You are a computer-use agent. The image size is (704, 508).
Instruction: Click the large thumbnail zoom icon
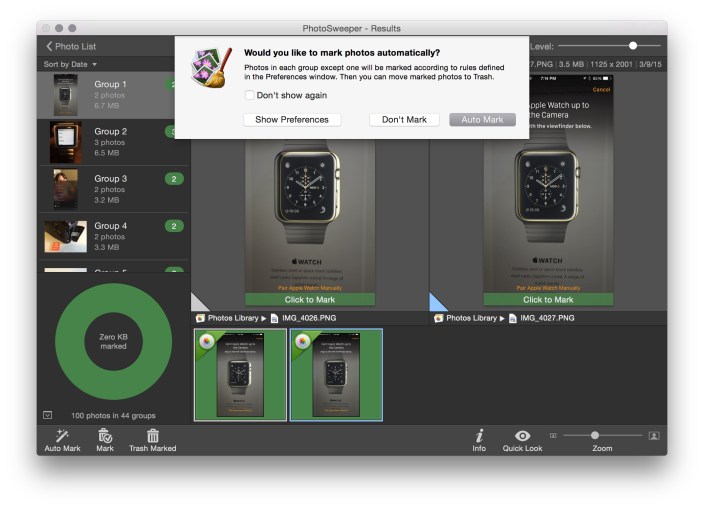654,435
